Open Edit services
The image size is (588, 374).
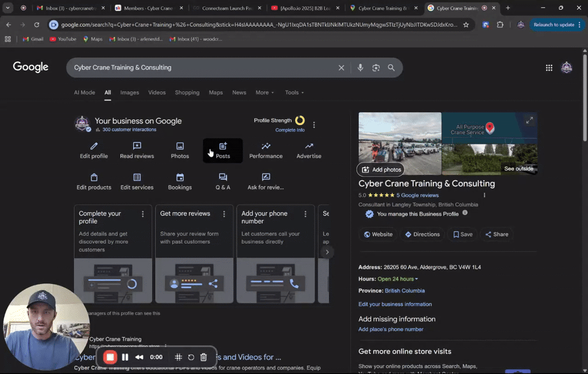137,182
